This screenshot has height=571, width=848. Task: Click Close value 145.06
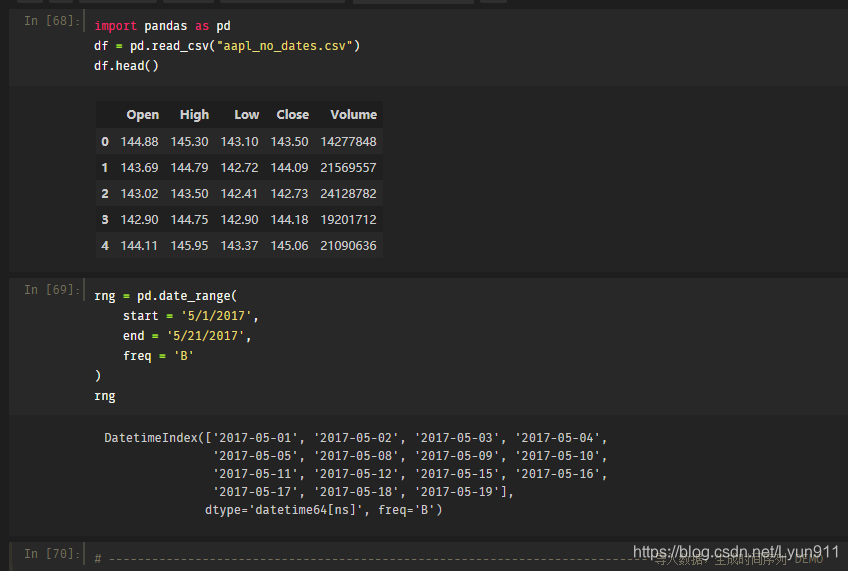[289, 245]
